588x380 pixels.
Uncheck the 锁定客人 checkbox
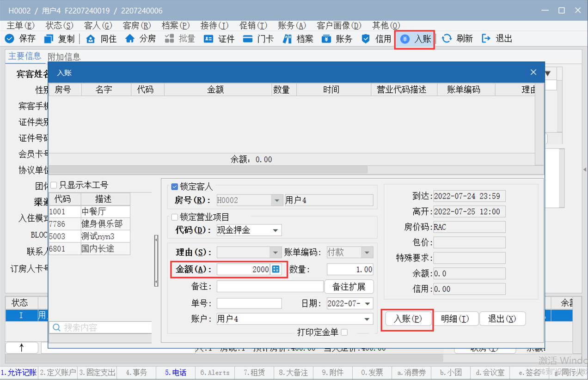coord(174,187)
